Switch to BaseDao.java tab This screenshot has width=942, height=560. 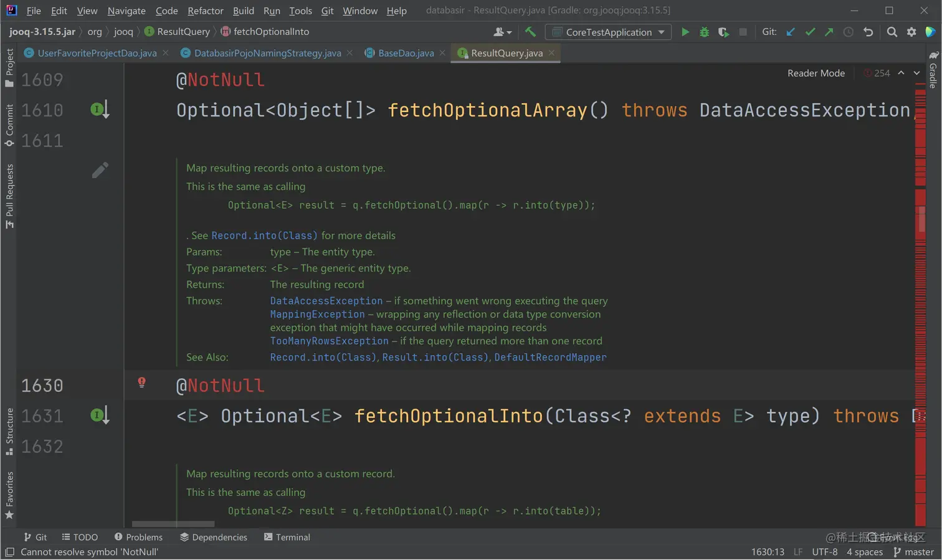(406, 53)
